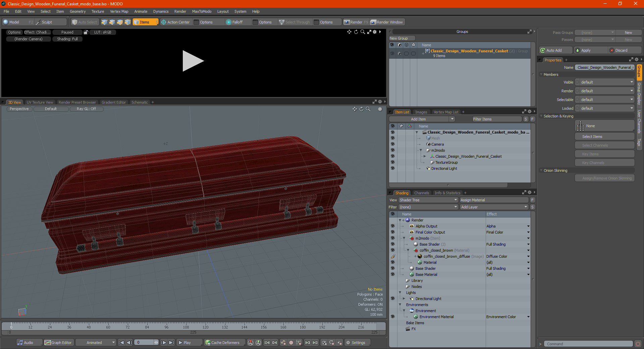Click the Perspective view button
This screenshot has height=349, width=644.
tap(19, 109)
